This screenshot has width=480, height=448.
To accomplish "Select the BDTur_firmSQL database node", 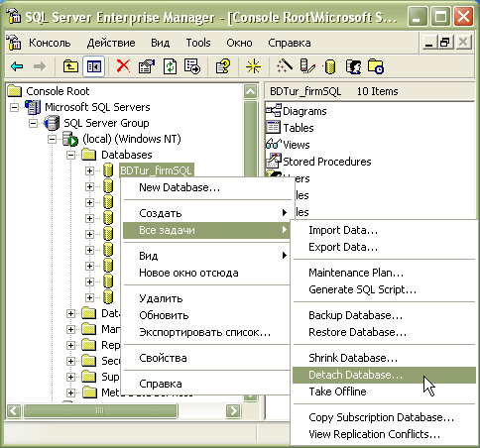I will pos(156,170).
